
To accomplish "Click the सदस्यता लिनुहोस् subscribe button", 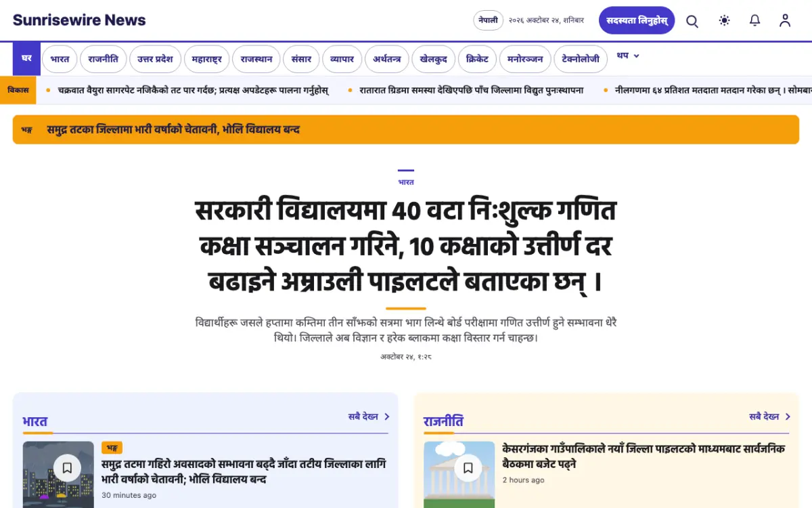I will pyautogui.click(x=637, y=20).
